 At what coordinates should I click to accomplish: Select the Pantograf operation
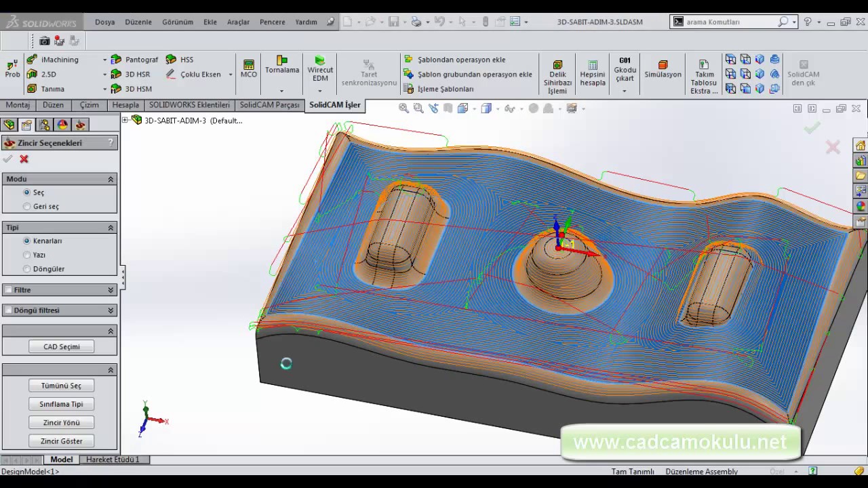tap(134, 60)
